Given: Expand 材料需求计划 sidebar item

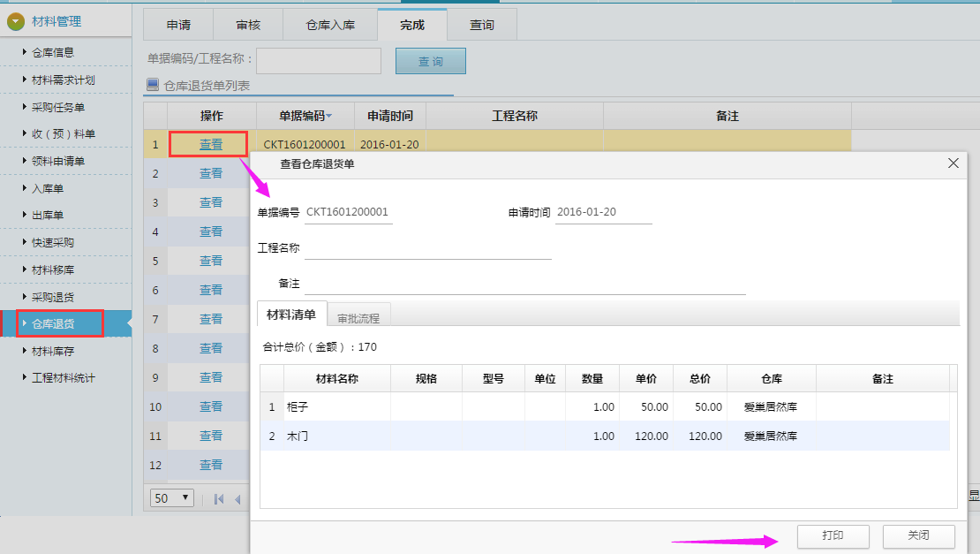Looking at the screenshot, I should 63,80.
